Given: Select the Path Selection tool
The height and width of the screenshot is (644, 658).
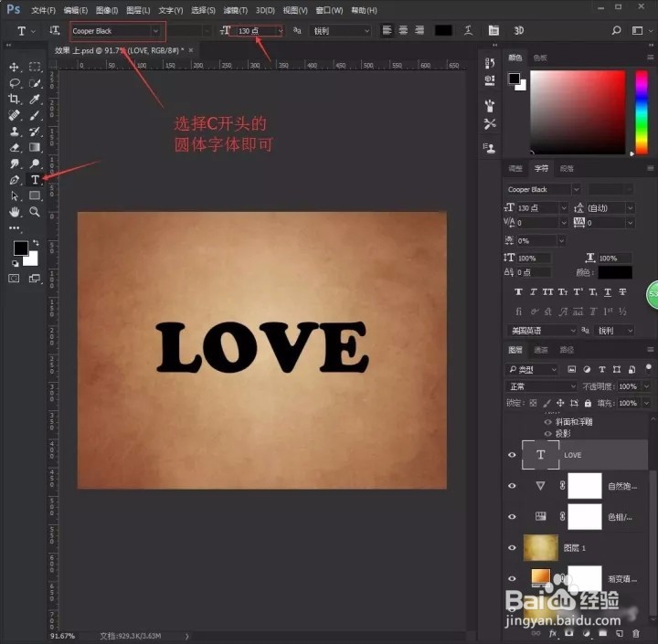Looking at the screenshot, I should (15, 195).
